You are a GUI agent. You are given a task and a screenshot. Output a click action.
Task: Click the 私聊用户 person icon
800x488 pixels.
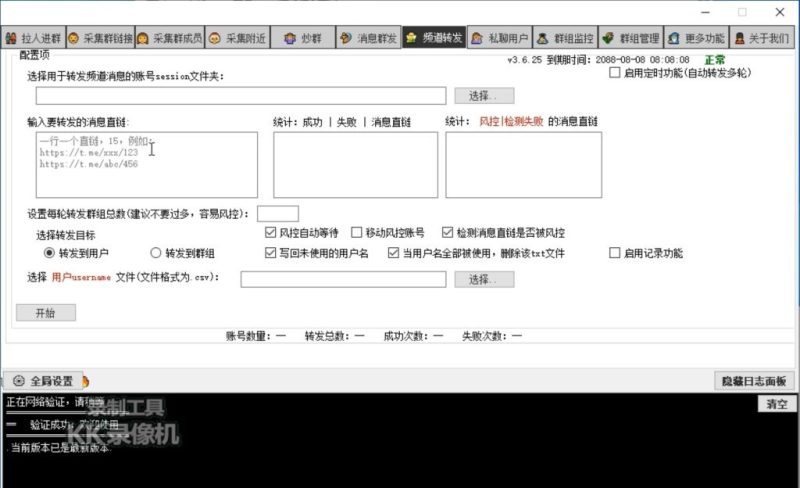pyautogui.click(x=477, y=38)
